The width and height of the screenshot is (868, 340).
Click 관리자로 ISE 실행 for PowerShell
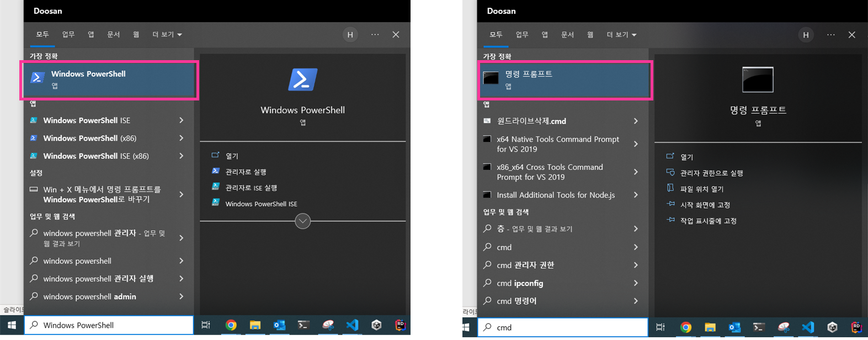[x=251, y=188]
